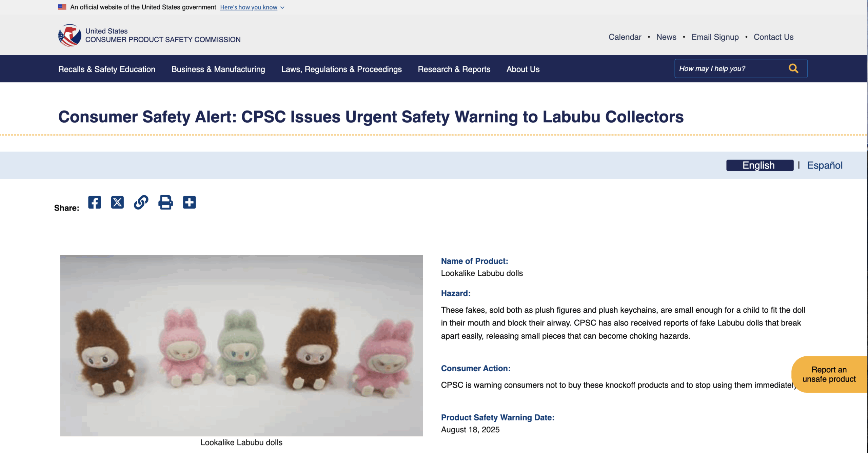Image resolution: width=868 pixels, height=453 pixels.
Task: Open the Lookalike Labubu dolls photo
Action: [241, 346]
